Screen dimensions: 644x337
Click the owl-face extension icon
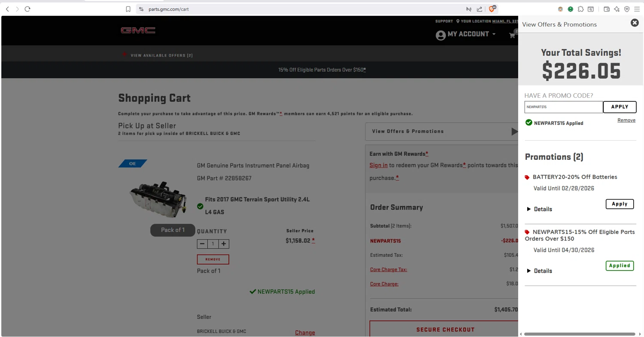pos(560,9)
